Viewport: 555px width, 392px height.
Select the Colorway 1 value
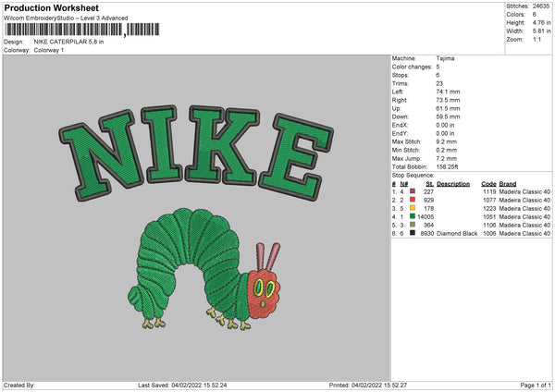coord(49,50)
